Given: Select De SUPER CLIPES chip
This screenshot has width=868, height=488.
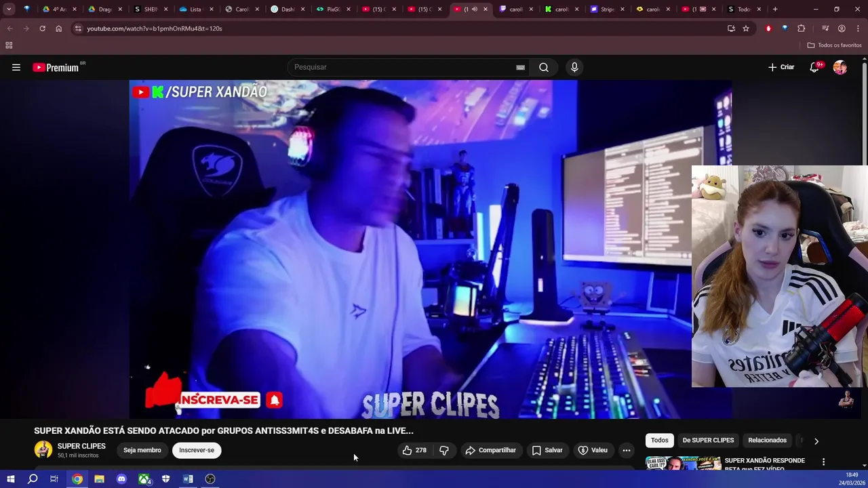Looking at the screenshot, I should [708, 441].
